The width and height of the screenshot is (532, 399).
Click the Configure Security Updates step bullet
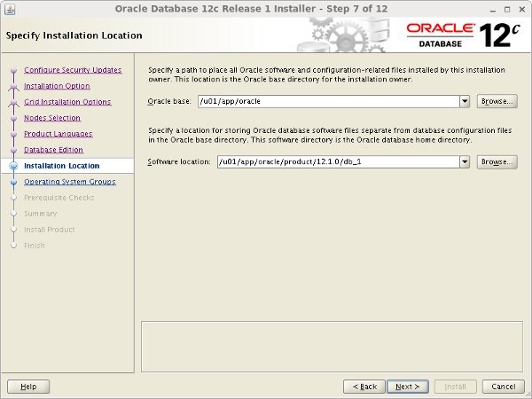13,70
